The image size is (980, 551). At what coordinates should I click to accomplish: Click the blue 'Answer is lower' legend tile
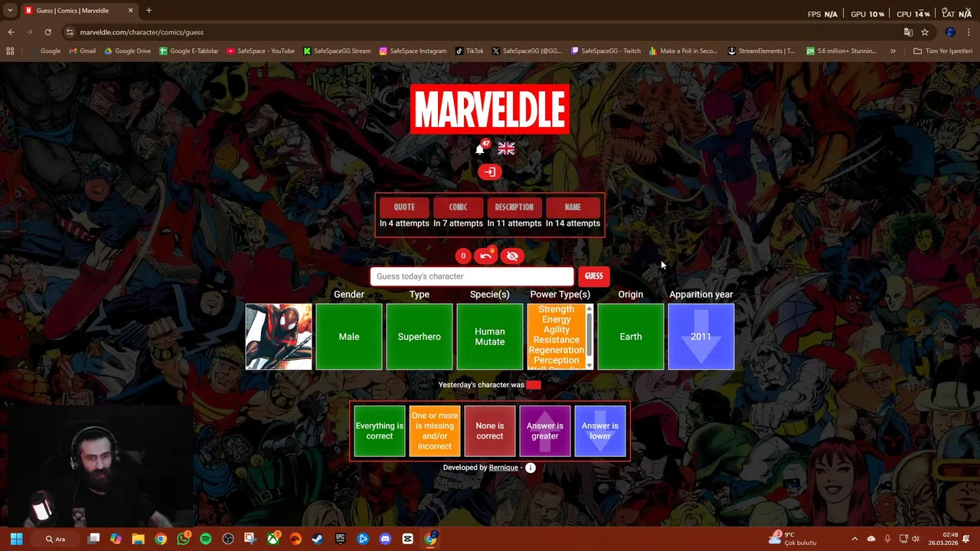pyautogui.click(x=600, y=431)
